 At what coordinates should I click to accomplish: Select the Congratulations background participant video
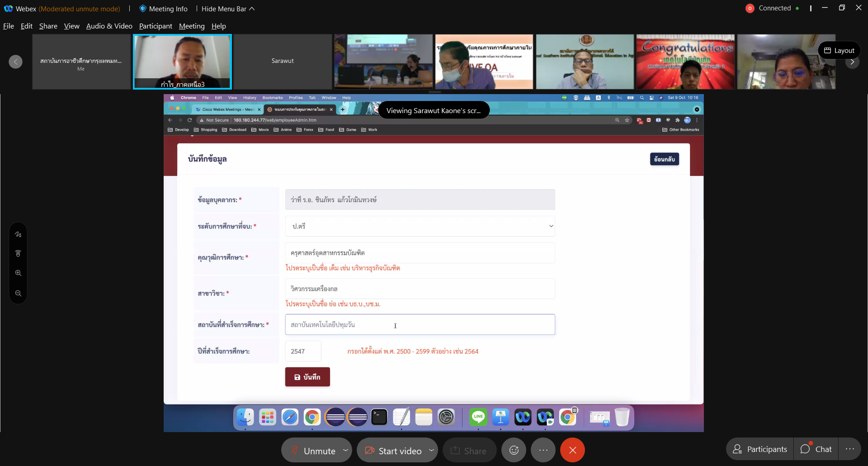point(685,62)
